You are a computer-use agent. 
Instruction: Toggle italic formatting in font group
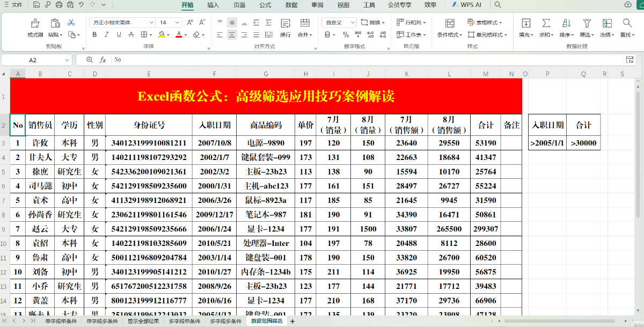coord(105,34)
